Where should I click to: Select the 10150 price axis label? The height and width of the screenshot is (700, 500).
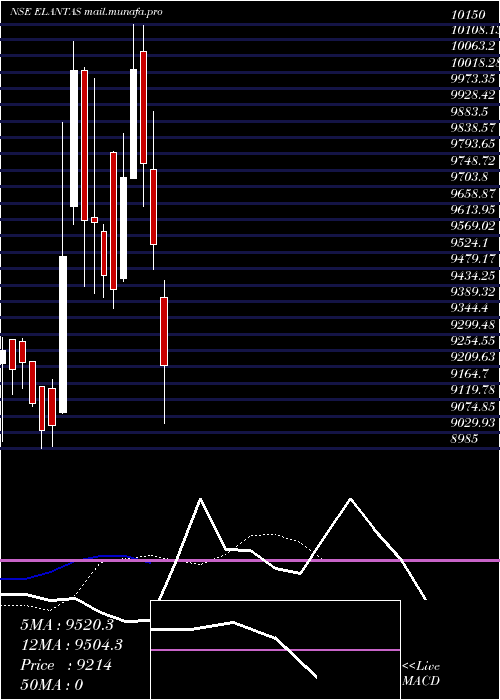tap(468, 15)
